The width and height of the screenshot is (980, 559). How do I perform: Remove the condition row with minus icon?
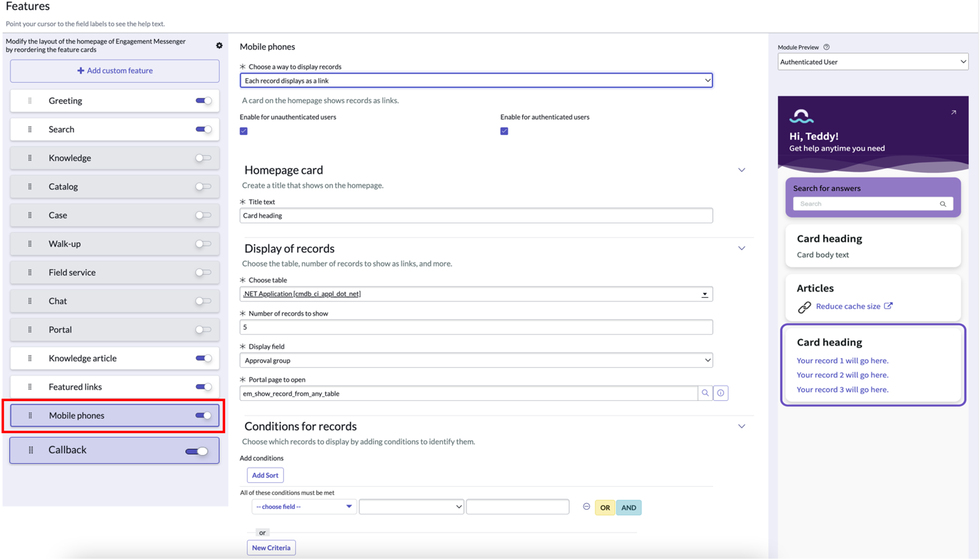click(x=586, y=507)
